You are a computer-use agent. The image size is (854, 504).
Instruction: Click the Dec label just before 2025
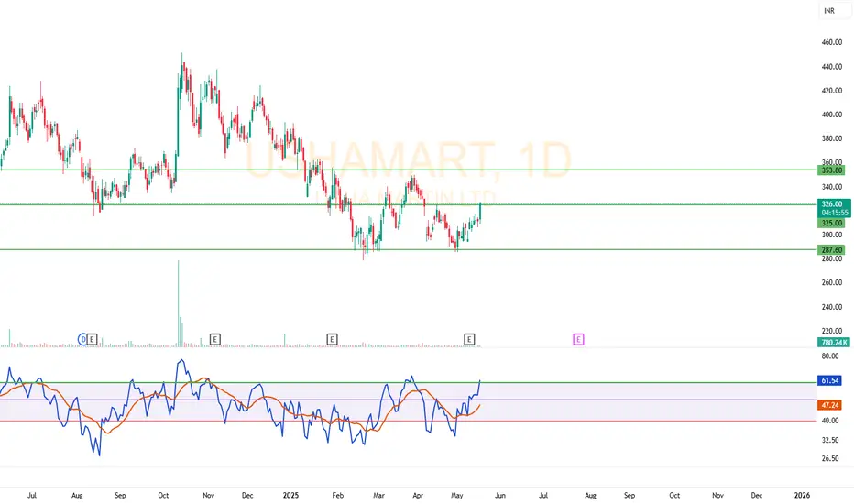[247, 495]
